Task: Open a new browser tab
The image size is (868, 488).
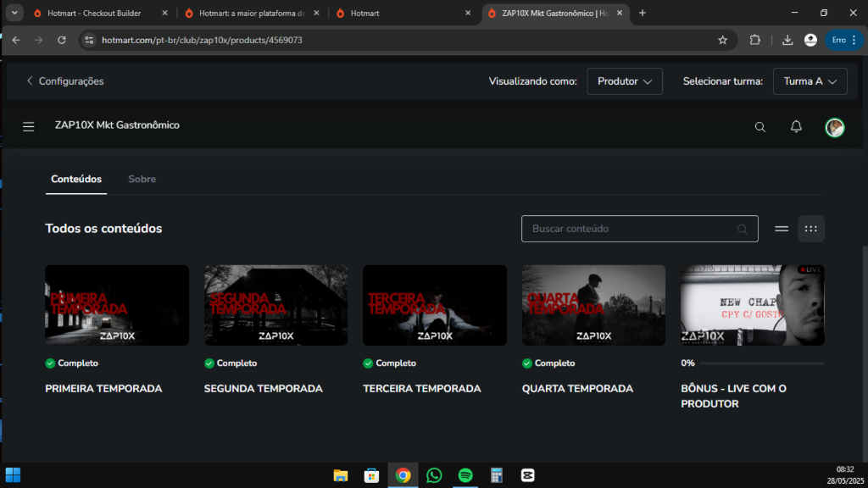Action: pyautogui.click(x=643, y=13)
